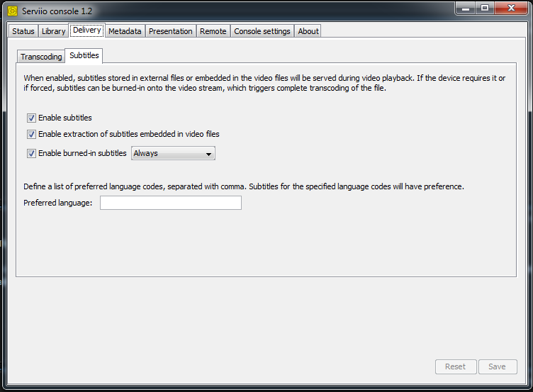Switch to the Transcoding sub-tab

41,57
